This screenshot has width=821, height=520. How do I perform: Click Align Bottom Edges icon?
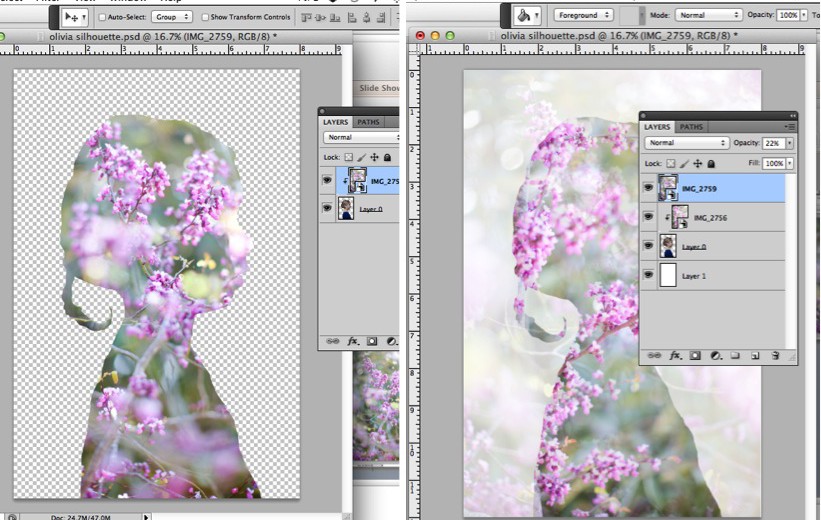coord(335,18)
